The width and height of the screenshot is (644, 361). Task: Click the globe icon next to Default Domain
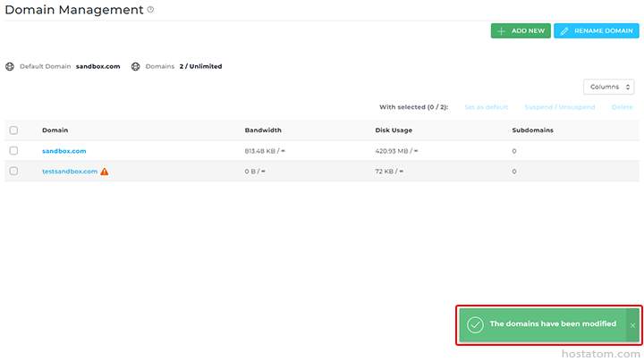click(x=10, y=66)
